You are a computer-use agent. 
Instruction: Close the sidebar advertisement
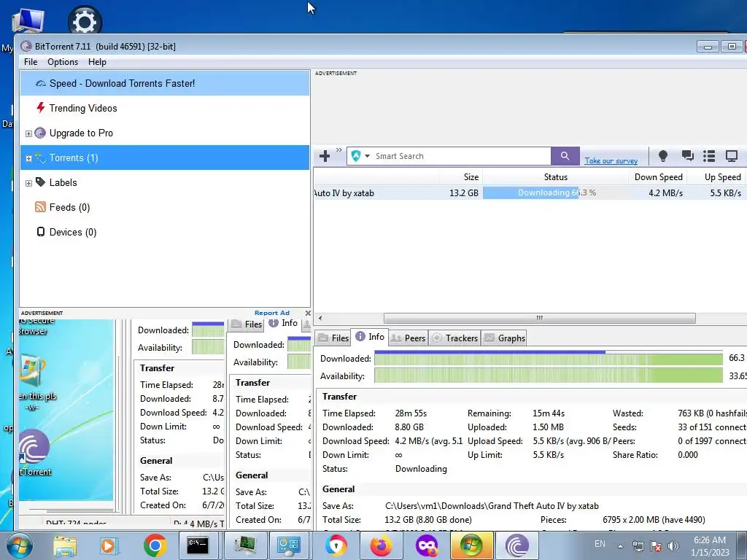pos(308,313)
